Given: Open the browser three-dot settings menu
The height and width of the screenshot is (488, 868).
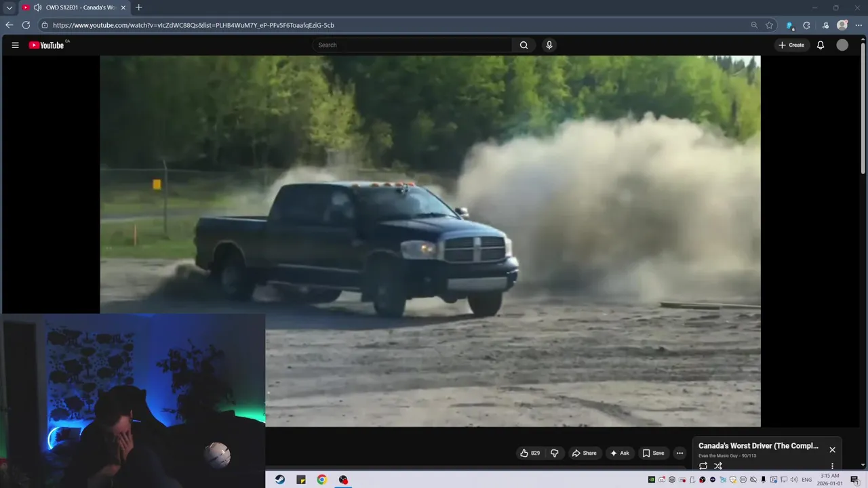Looking at the screenshot, I should click(859, 25).
